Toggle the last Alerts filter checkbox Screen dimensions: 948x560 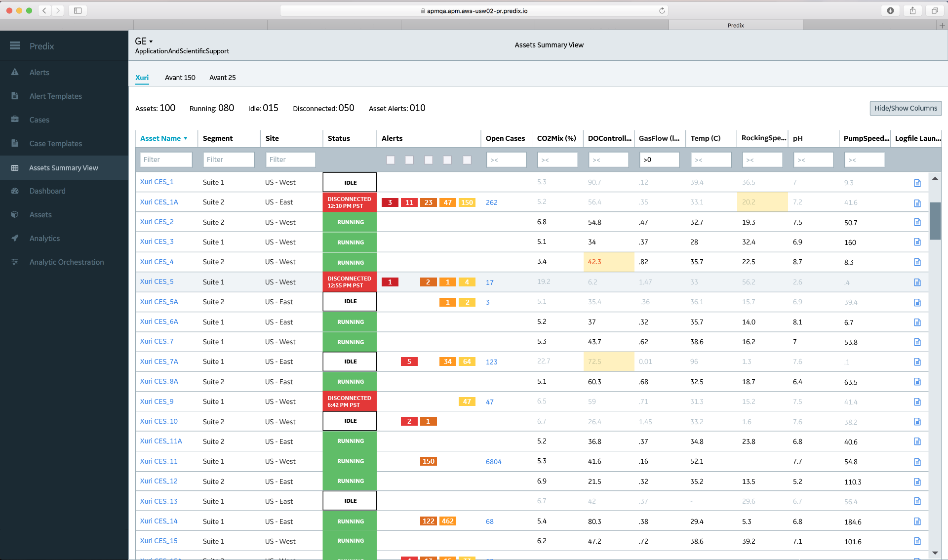coord(467,160)
